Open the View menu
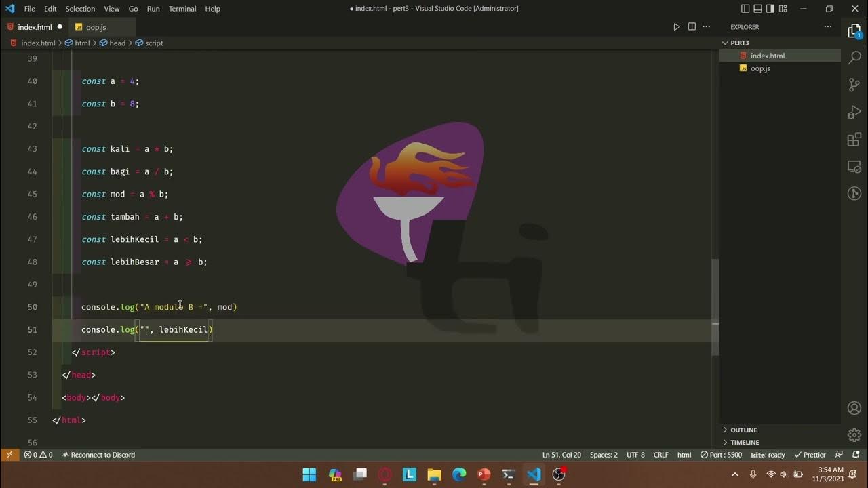 coord(112,9)
